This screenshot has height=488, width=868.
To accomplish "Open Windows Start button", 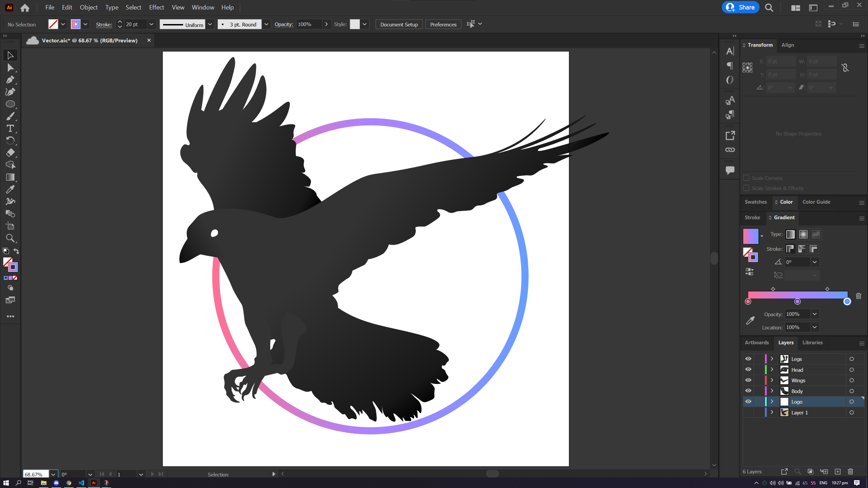I will pyautogui.click(x=6, y=483).
